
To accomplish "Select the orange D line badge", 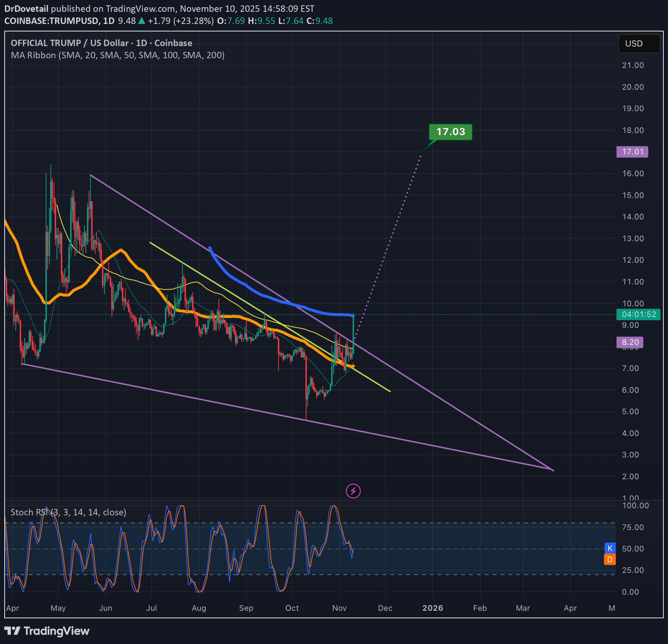I will pos(610,560).
